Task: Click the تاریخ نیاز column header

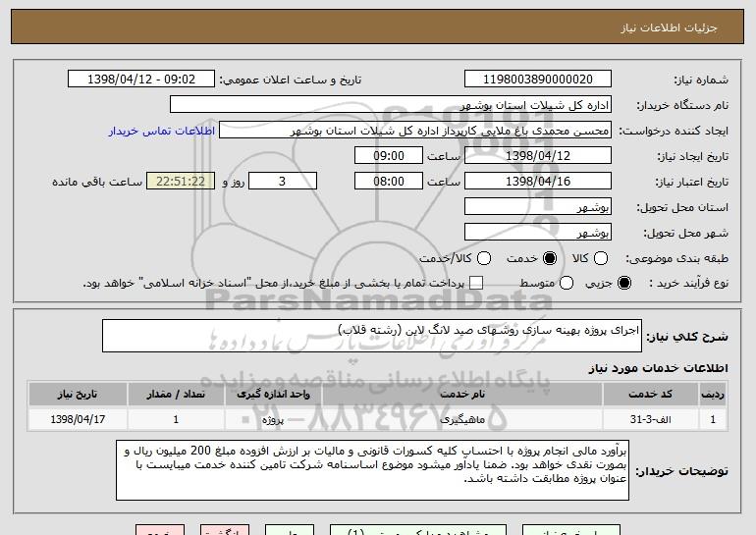Action: 78,395
